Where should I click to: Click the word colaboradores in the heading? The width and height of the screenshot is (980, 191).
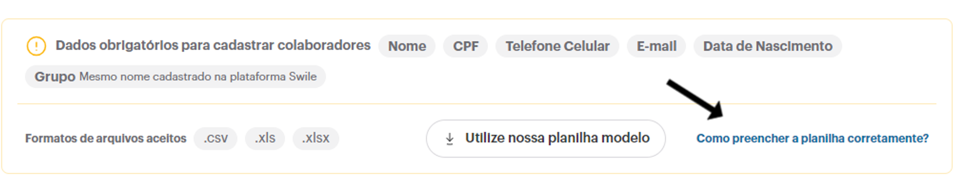tap(324, 45)
